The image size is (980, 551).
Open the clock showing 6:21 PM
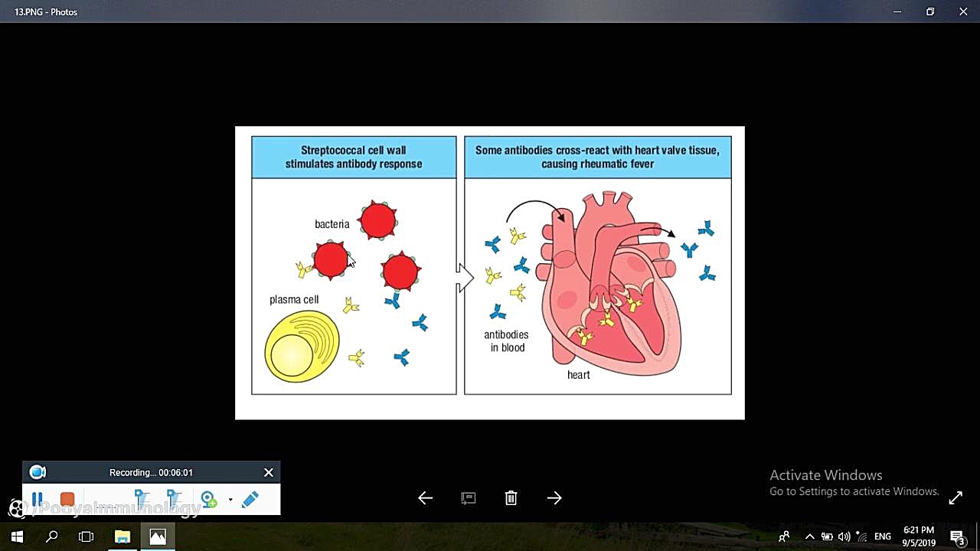coord(919,536)
